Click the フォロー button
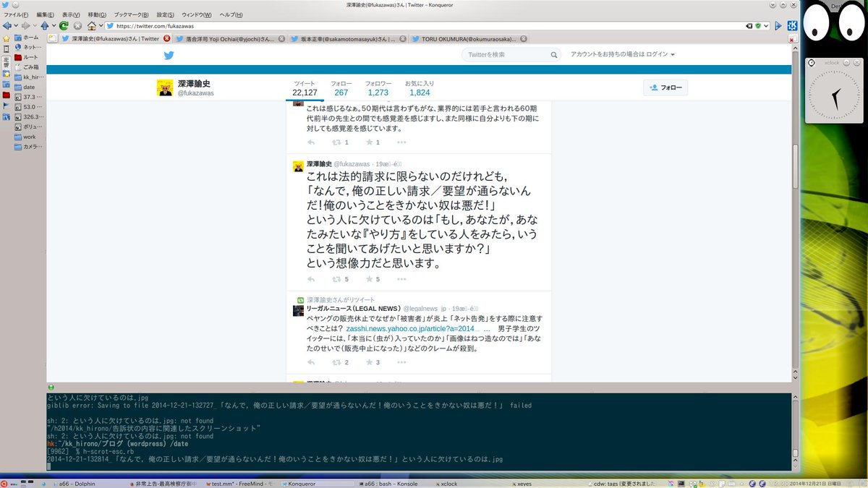This screenshot has height=488, width=868. click(665, 87)
